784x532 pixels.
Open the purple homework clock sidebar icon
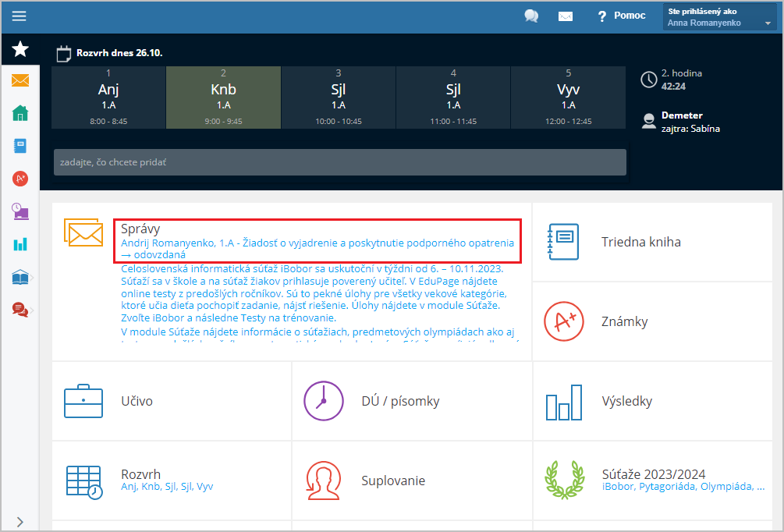(x=20, y=211)
